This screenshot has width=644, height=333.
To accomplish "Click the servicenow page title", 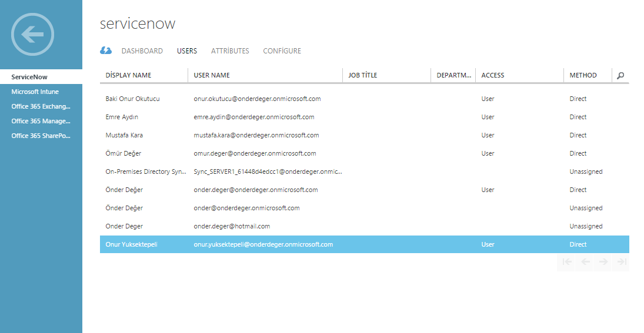I will pos(138,23).
